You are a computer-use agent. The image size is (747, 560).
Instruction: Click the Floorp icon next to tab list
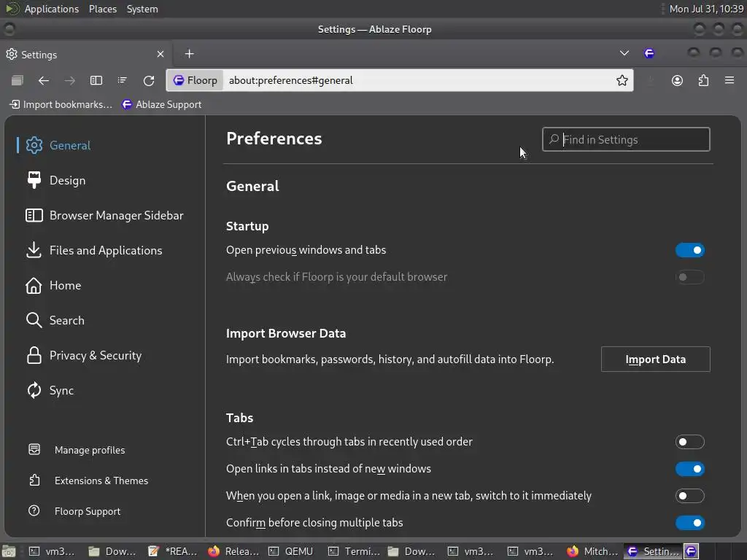click(649, 53)
